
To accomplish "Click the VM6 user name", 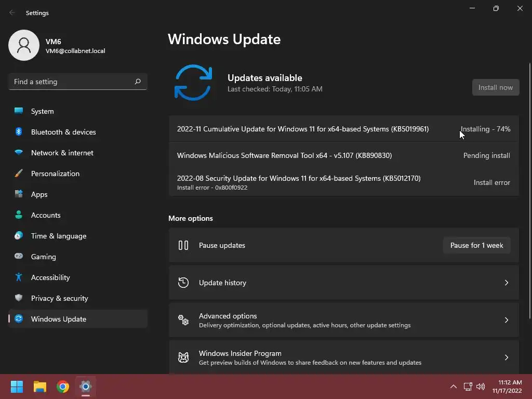I will coord(54,42).
